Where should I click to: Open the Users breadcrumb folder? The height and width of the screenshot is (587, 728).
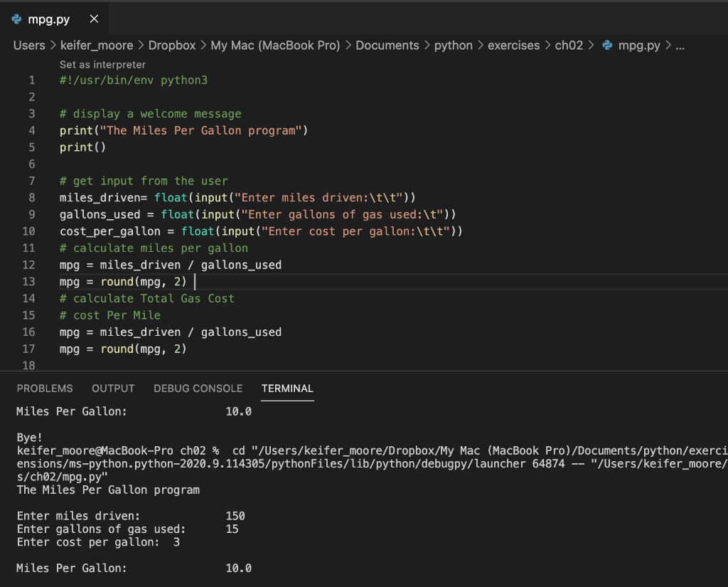[29, 46]
